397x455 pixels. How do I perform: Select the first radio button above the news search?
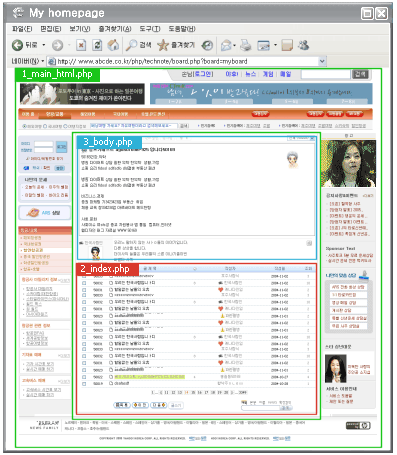pyautogui.click(x=24, y=126)
